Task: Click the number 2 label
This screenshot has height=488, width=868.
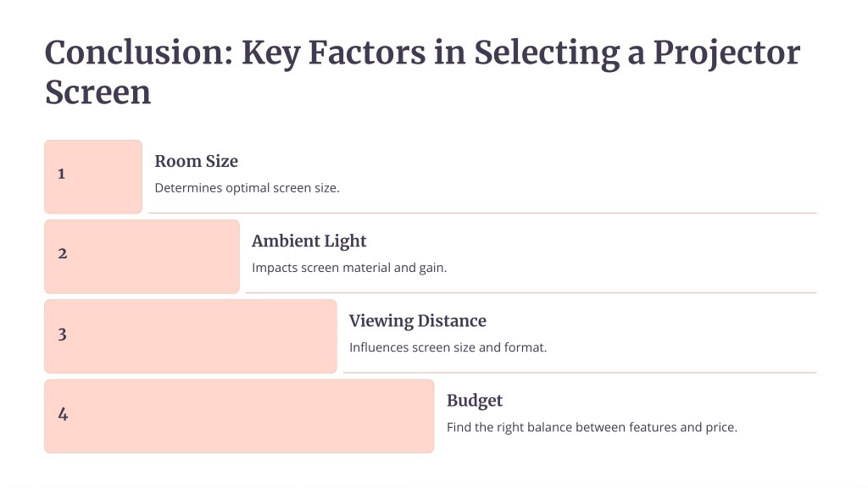Action: (x=63, y=253)
